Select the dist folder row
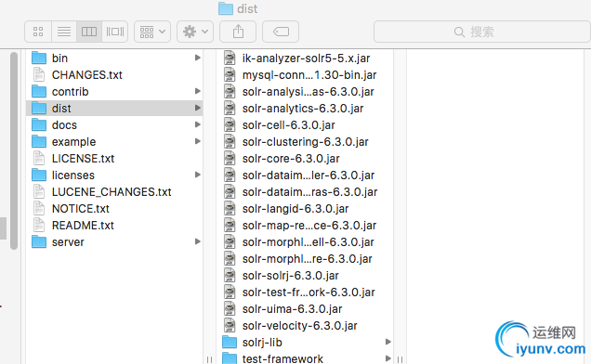The height and width of the screenshot is (364, 591). [x=114, y=108]
